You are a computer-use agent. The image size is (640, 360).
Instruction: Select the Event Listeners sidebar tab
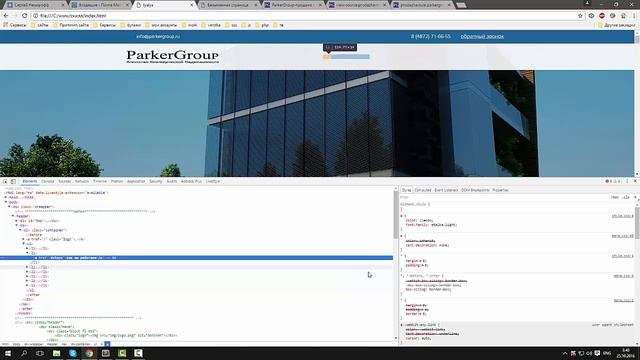[x=446, y=190]
